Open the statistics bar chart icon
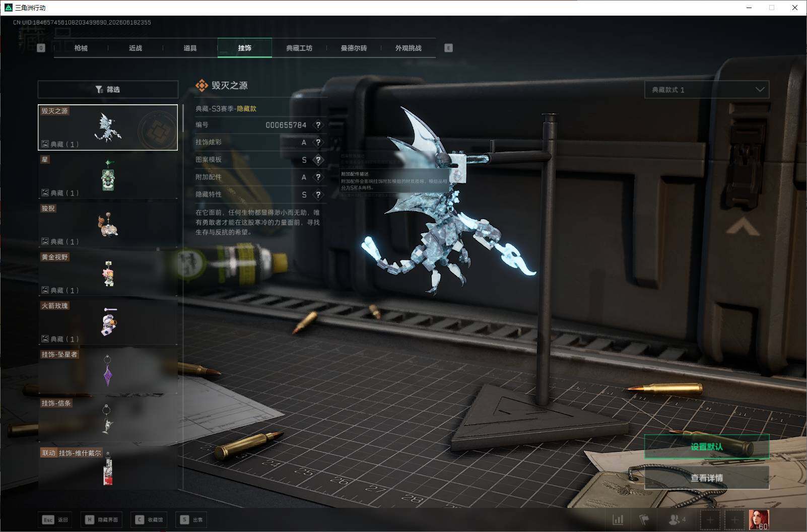807x532 pixels. click(x=618, y=519)
